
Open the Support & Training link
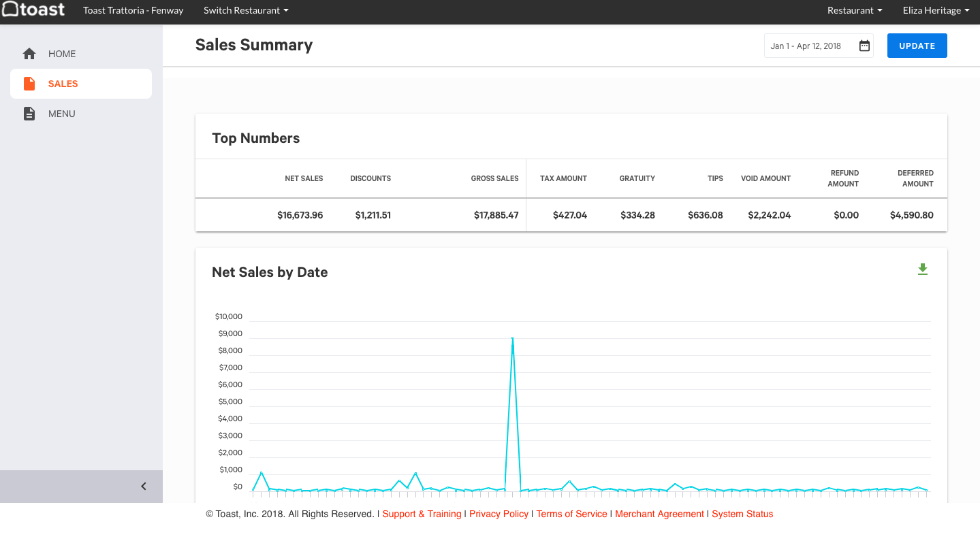pos(422,514)
